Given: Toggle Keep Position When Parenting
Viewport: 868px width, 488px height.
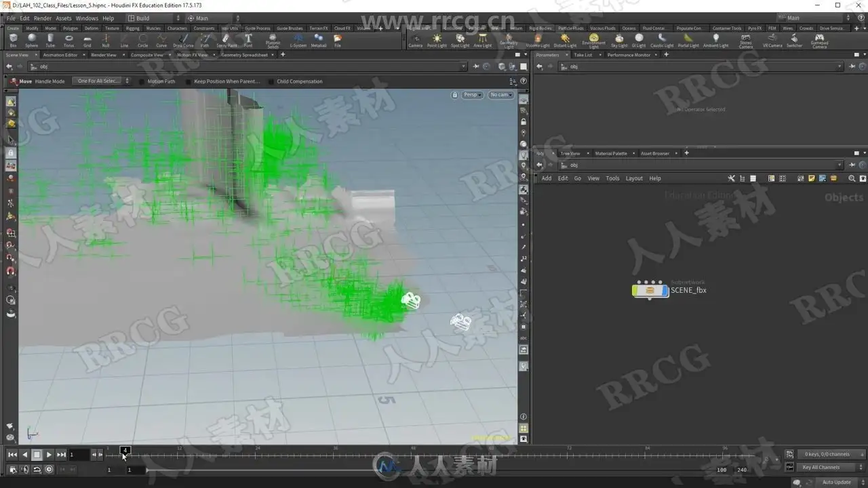Looking at the screenshot, I should 189,81.
